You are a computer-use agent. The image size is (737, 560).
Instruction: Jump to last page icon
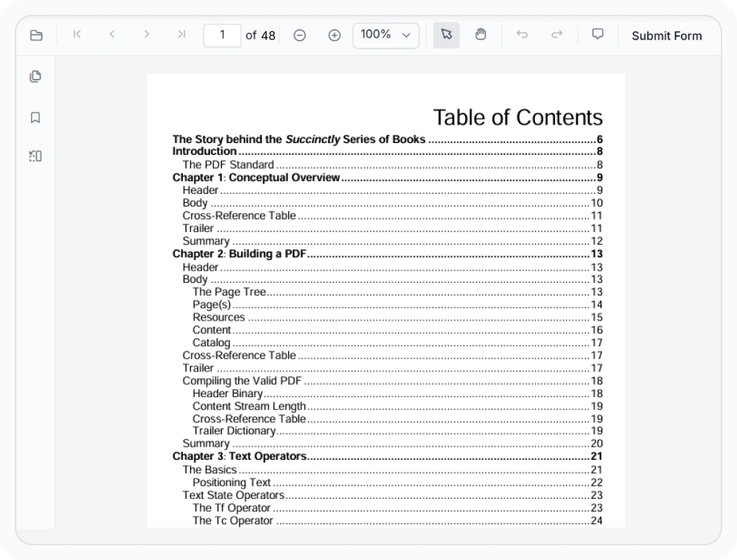tap(181, 35)
